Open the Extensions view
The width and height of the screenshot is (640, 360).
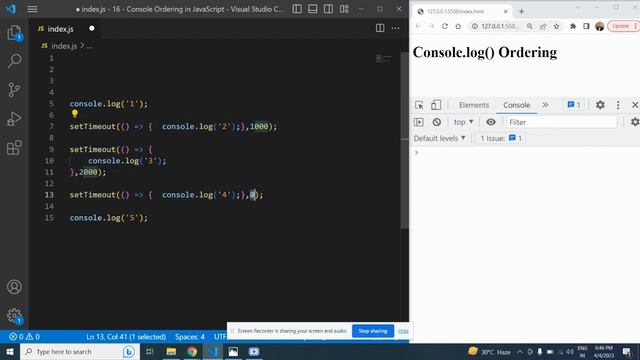point(14,147)
